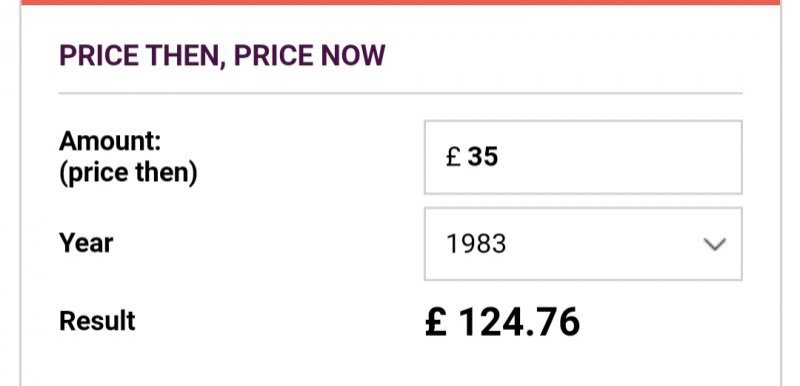Click the Year label
Screen dimensions: 800x386
click(86, 243)
